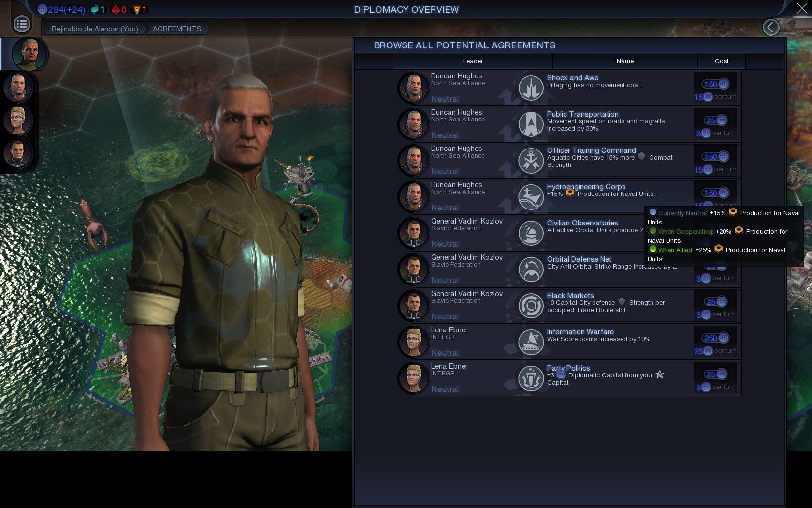Select Duncan Hughes portrait in leader sidebar

click(18, 87)
